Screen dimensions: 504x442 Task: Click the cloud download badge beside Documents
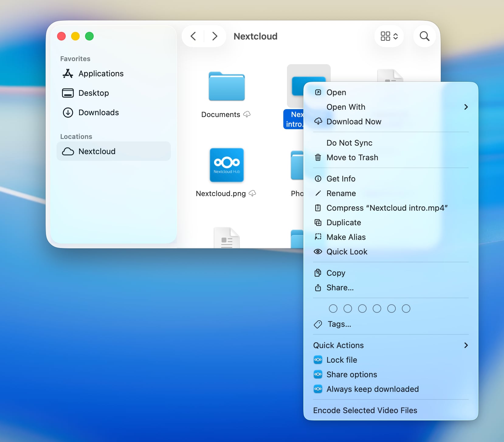coord(247,114)
